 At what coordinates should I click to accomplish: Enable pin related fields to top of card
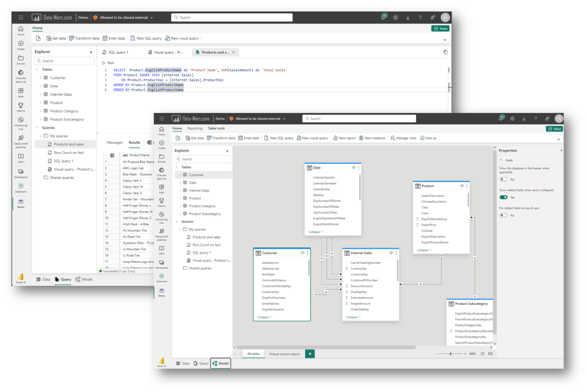click(x=503, y=215)
